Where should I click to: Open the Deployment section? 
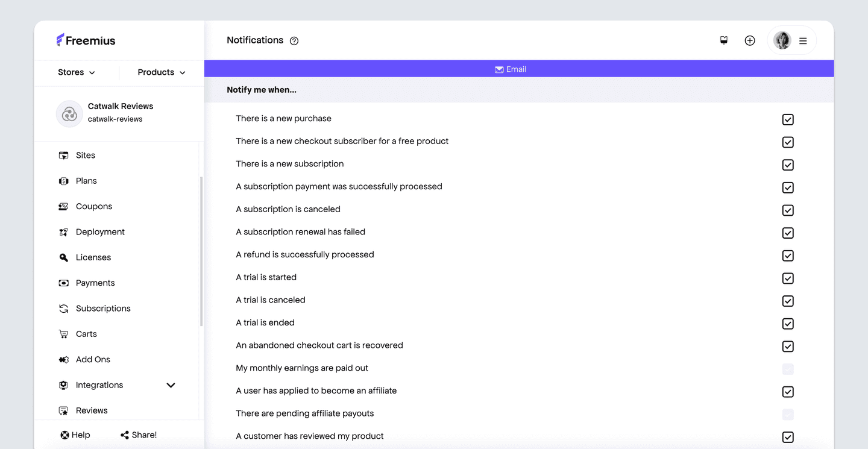[99, 231]
